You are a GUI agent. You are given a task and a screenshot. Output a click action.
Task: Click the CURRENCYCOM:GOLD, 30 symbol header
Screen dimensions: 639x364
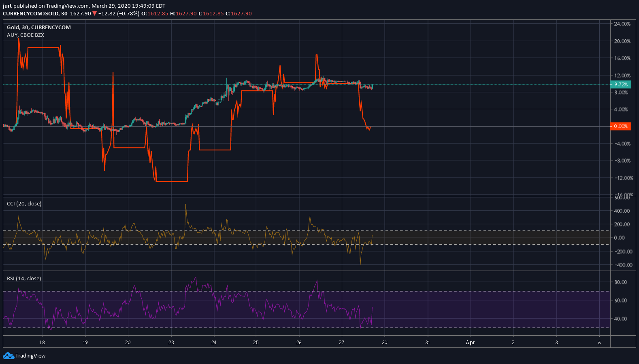(35, 13)
